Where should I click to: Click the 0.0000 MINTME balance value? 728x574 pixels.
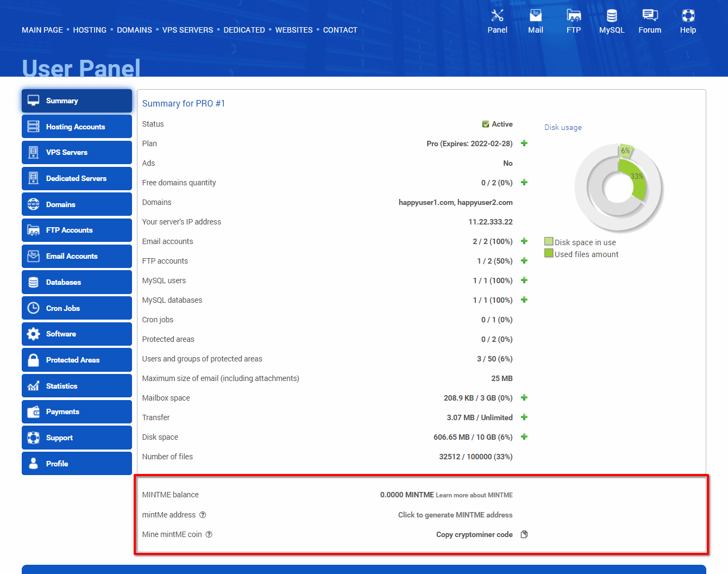[407, 495]
